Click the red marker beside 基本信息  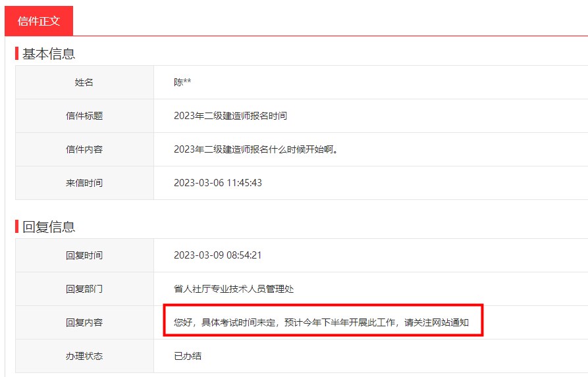[x=16, y=54]
